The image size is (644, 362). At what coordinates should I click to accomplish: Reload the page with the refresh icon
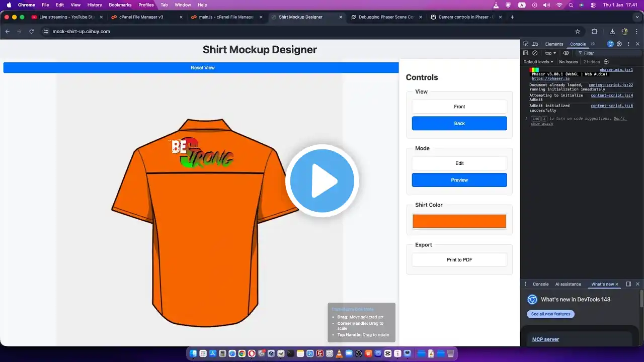(x=31, y=31)
